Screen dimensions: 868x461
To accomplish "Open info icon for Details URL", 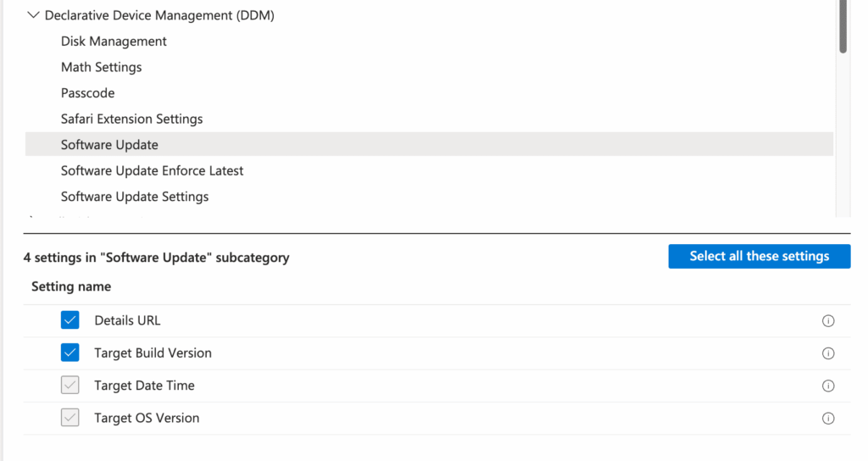I will (x=828, y=321).
